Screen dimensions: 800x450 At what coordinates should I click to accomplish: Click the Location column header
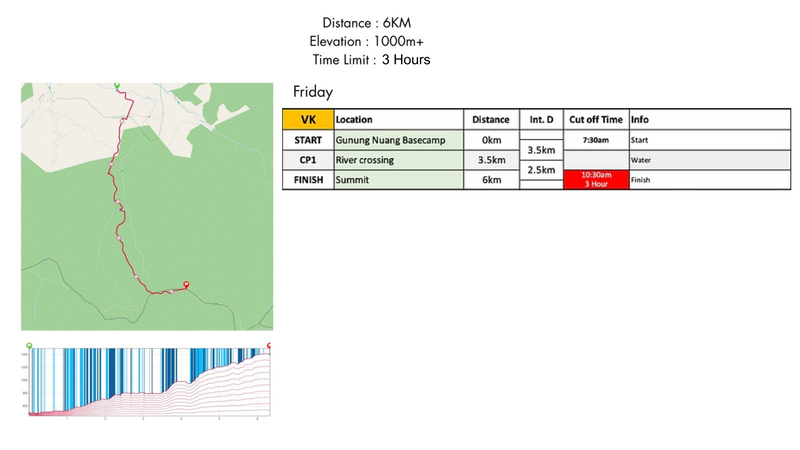pos(398,119)
